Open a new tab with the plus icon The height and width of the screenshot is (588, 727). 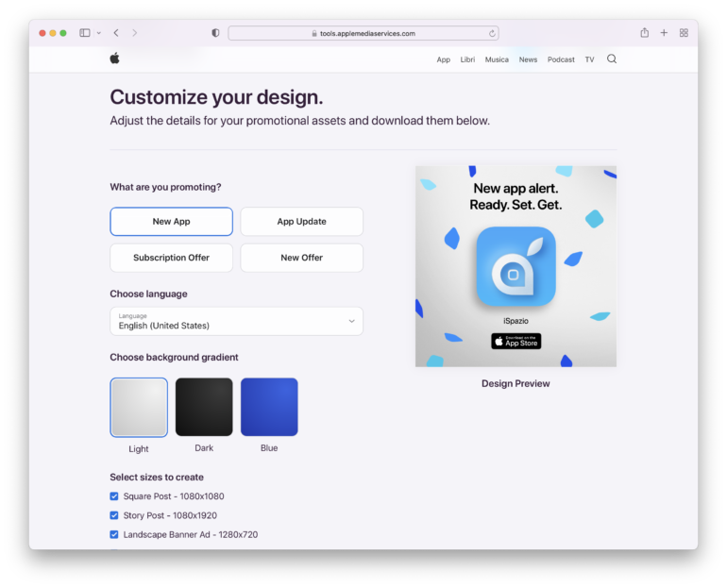tap(664, 33)
